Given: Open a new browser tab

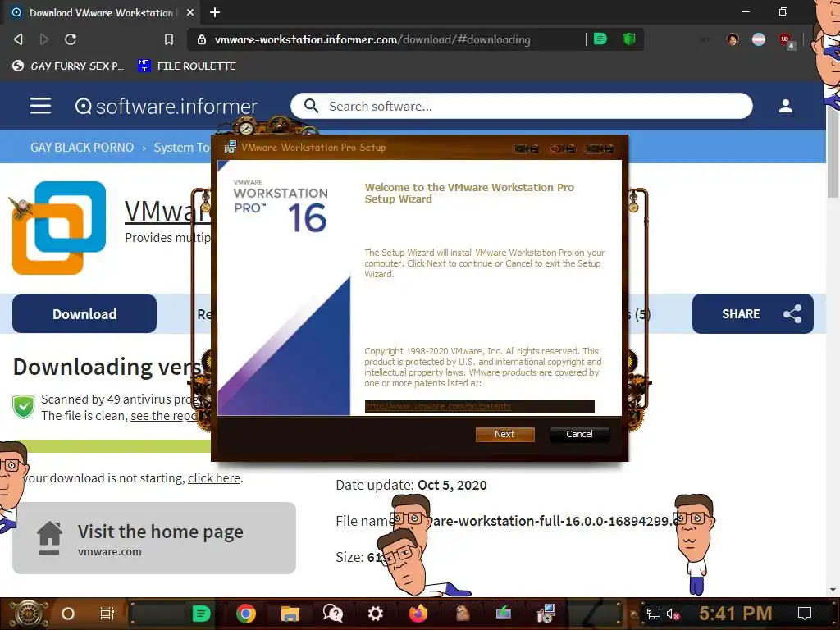Looking at the screenshot, I should pos(215,12).
